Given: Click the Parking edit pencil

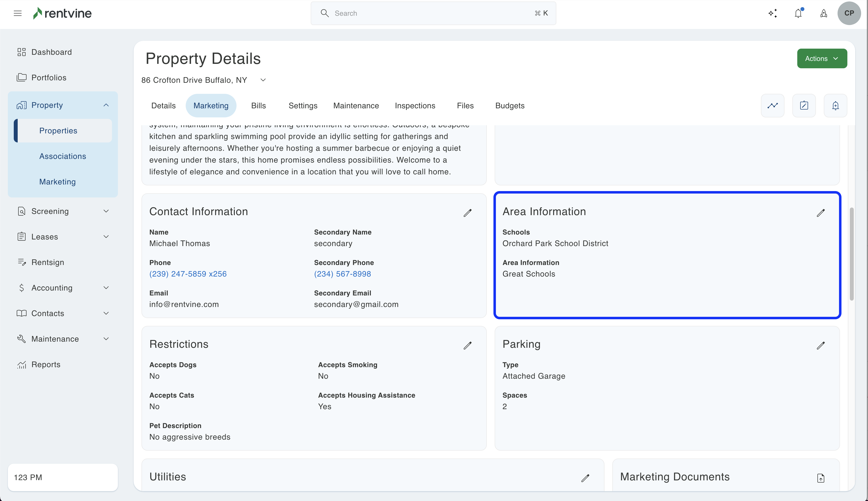Looking at the screenshot, I should click(821, 346).
